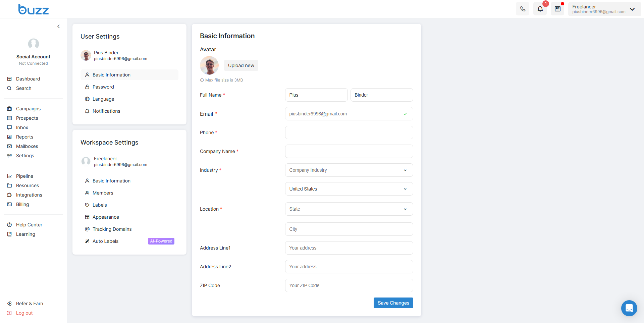Open Tracking Domains in Workspace Settings
This screenshot has height=323, width=644.
[112, 229]
